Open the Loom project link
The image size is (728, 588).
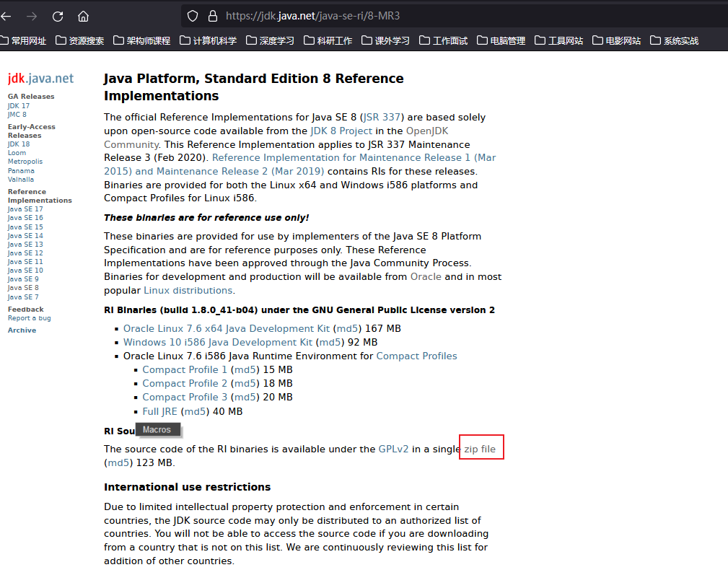(17, 153)
